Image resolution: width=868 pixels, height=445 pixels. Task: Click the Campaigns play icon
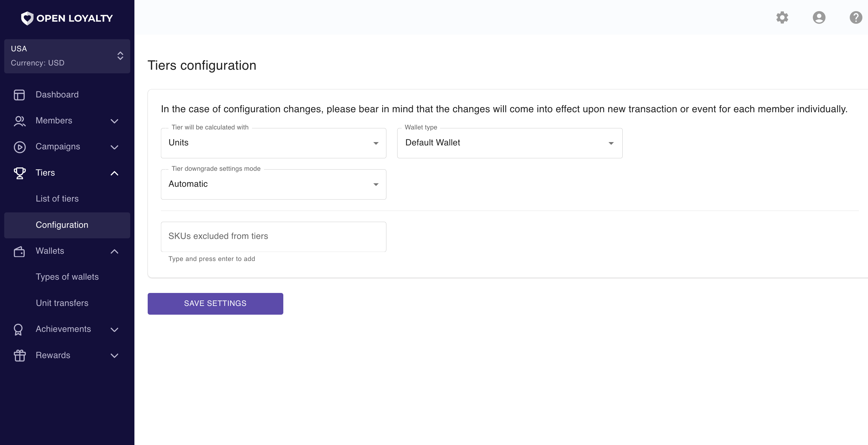click(x=20, y=147)
